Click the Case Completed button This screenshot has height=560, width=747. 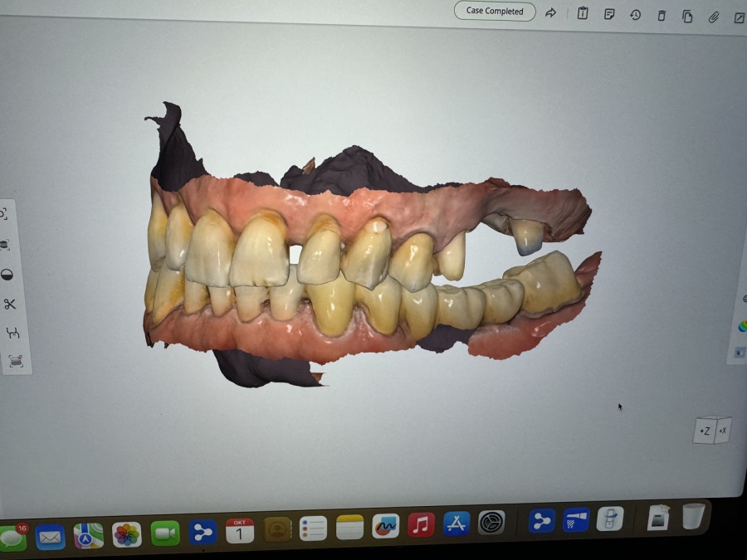495,11
